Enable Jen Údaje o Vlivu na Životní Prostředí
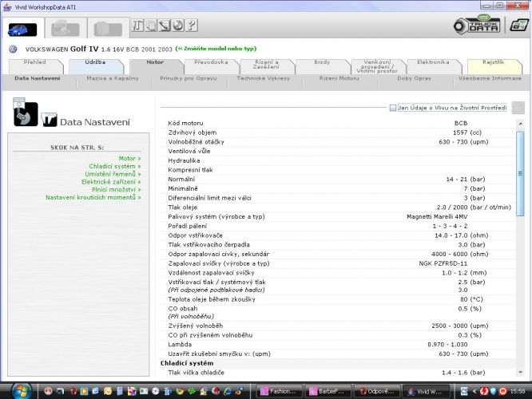 393,108
